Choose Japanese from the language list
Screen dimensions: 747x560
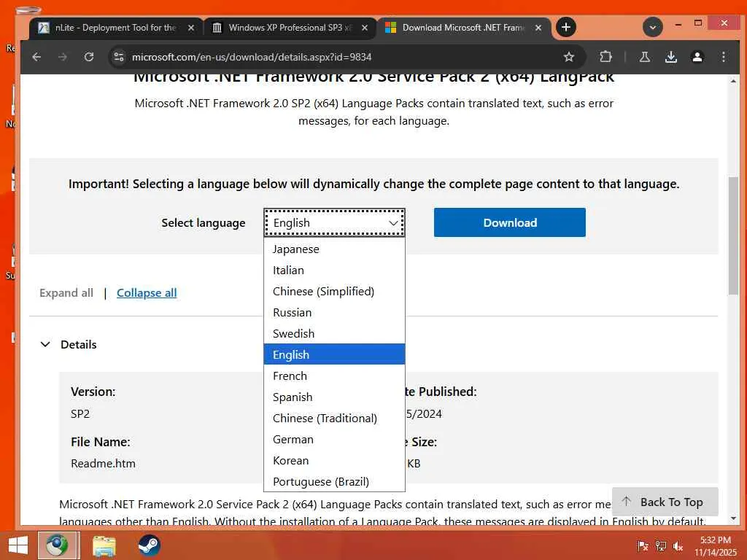pos(334,249)
